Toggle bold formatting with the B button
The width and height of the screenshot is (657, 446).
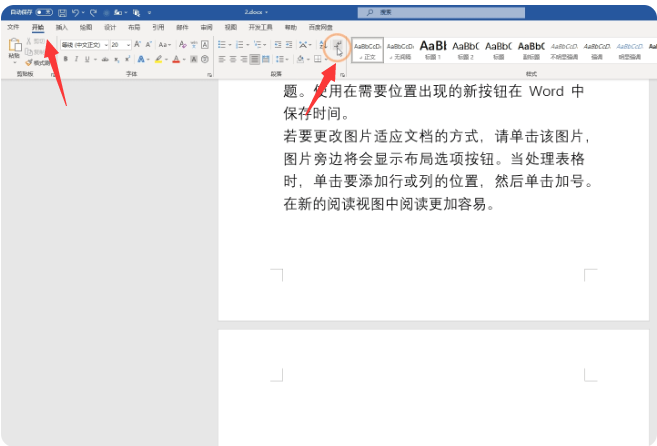tap(64, 59)
